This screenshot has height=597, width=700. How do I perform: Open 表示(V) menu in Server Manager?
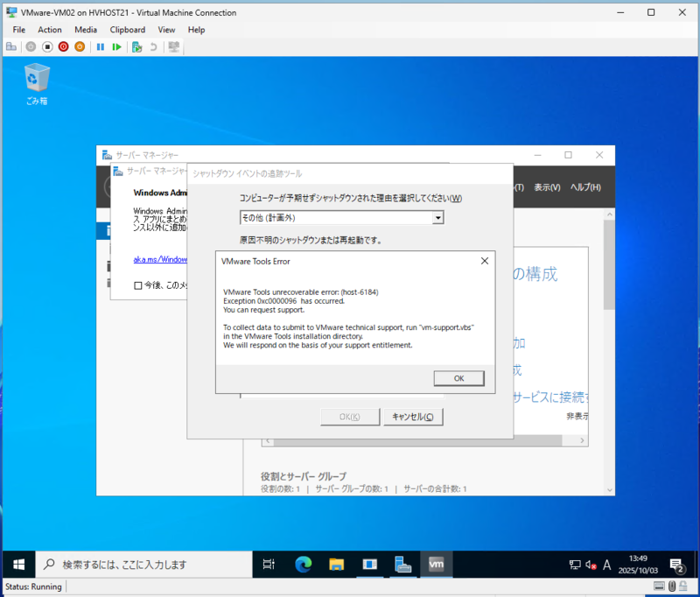coord(547,187)
